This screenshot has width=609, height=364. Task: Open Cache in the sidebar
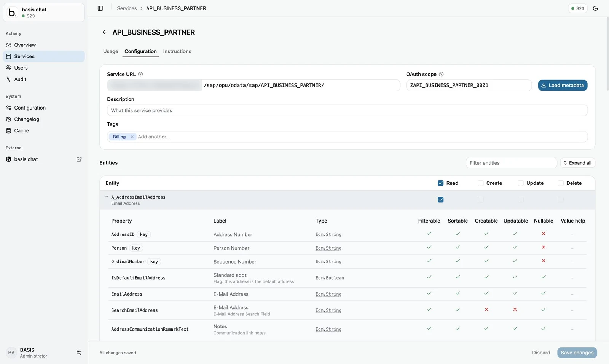click(x=44, y=130)
